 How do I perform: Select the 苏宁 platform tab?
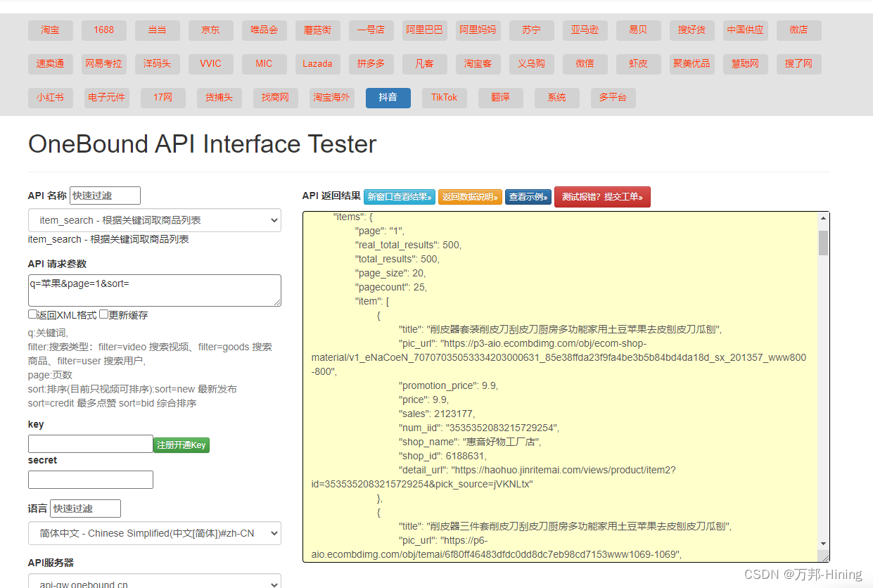coord(531,30)
